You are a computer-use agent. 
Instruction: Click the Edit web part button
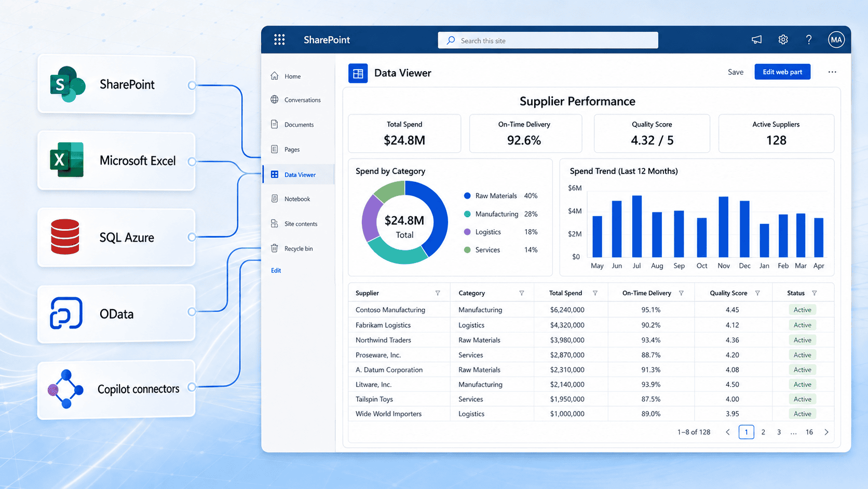[782, 72]
